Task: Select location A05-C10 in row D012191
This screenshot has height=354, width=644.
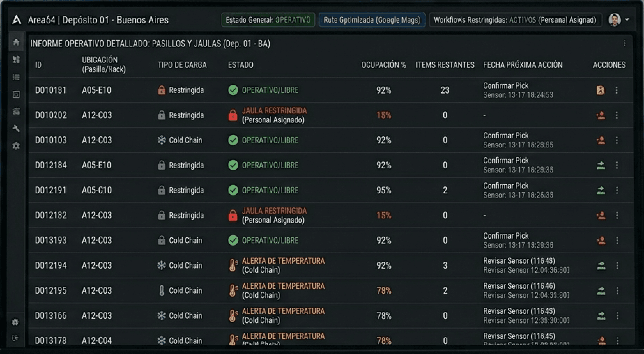Action: tap(97, 190)
